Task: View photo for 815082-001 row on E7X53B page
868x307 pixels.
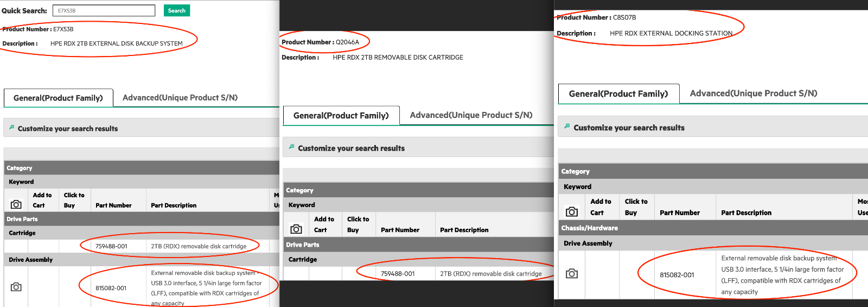Action: (16, 286)
